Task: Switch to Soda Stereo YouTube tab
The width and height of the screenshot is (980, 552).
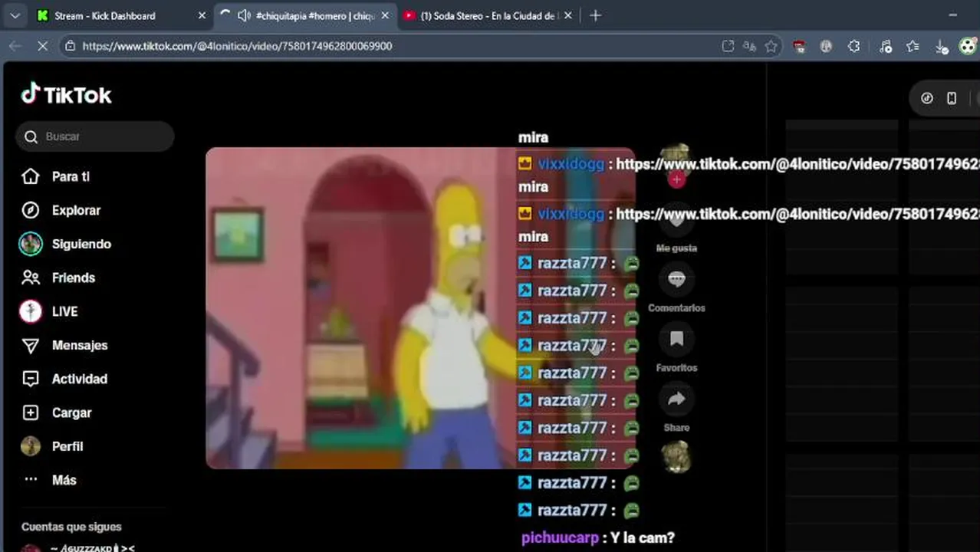Action: 488,15
